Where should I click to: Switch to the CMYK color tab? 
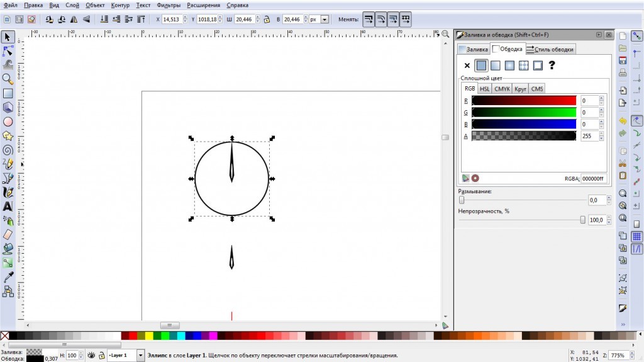point(502,89)
